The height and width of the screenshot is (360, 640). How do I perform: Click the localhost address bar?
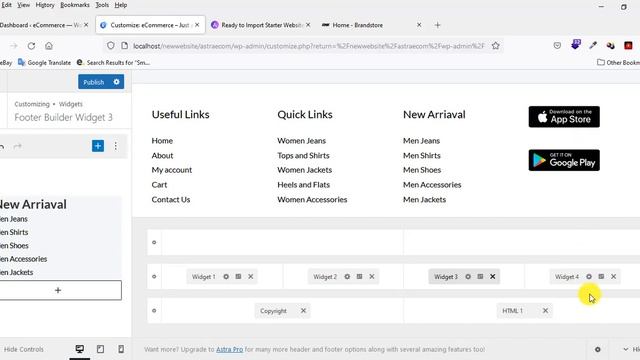coord(309,46)
